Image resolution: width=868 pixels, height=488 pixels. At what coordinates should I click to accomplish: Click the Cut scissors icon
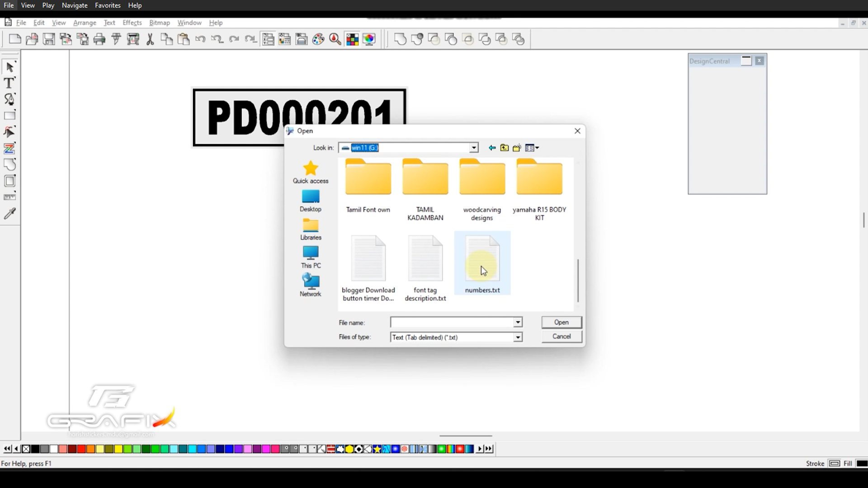150,39
